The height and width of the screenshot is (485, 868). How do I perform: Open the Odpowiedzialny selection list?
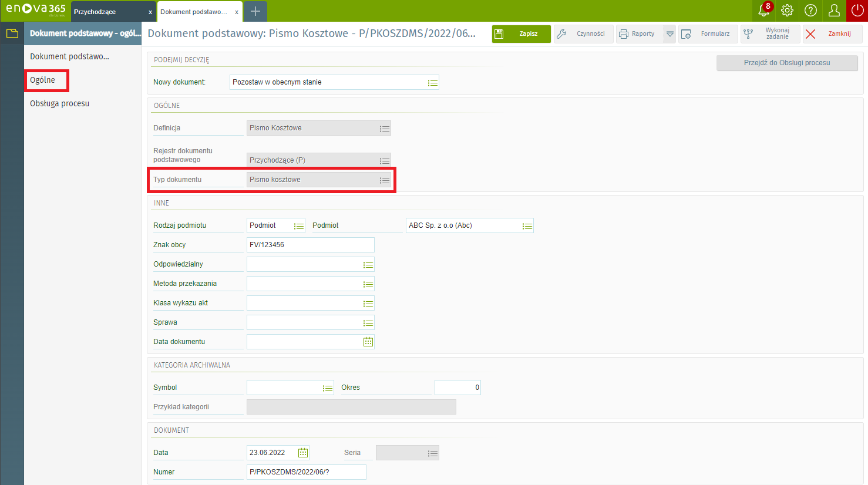pos(368,265)
